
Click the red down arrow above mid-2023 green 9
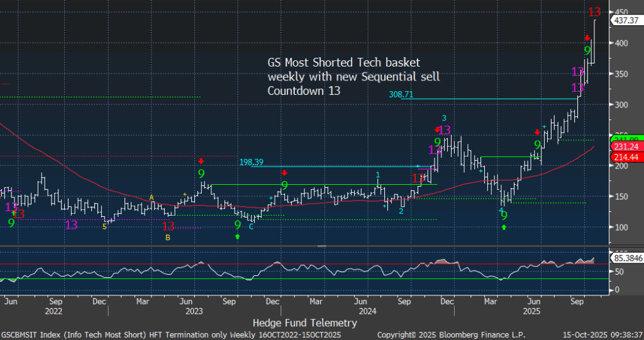(201, 162)
